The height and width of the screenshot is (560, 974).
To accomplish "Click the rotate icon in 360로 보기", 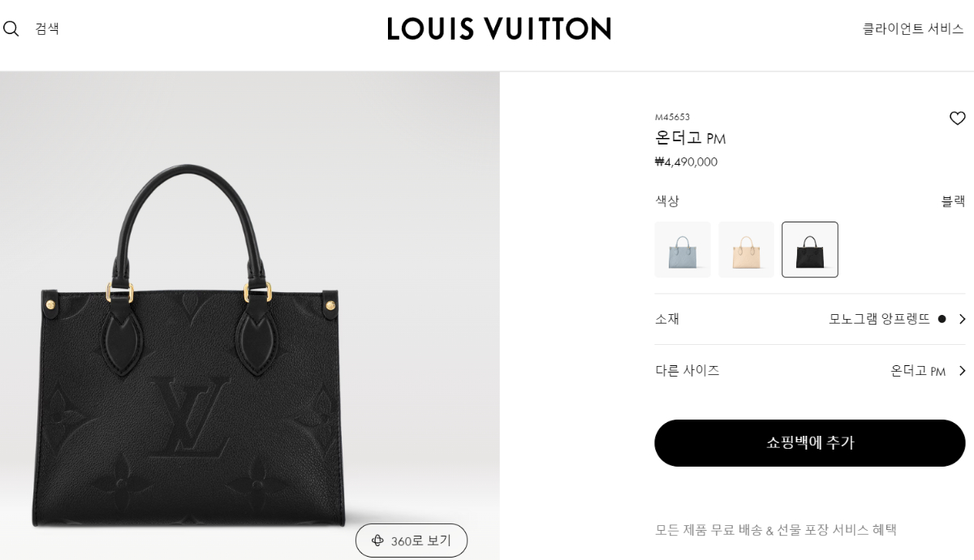I will 377,541.
